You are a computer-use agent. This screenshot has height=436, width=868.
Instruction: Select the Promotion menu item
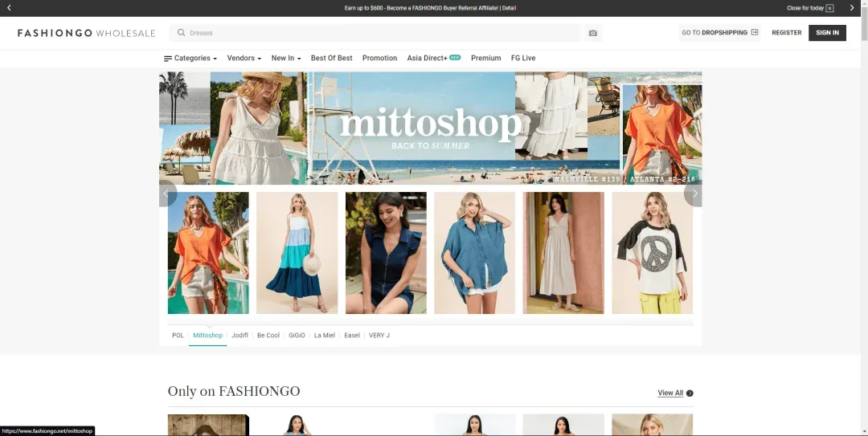379,58
